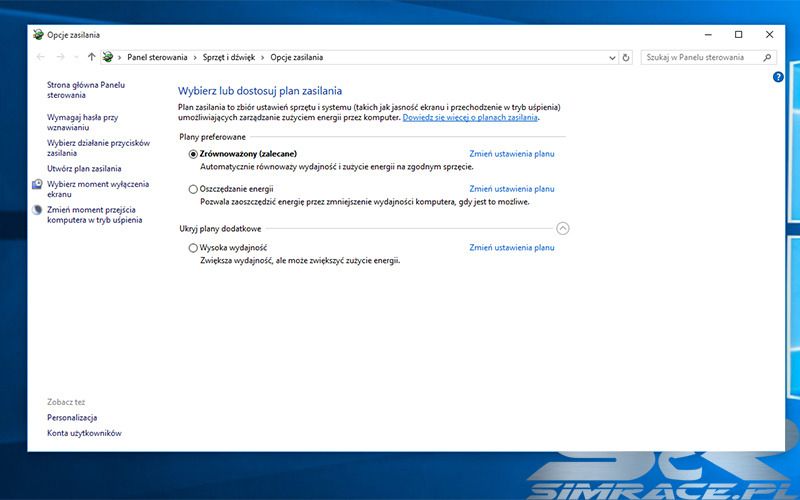Collapse the Ukryj plany dodatkowe section

click(562, 229)
